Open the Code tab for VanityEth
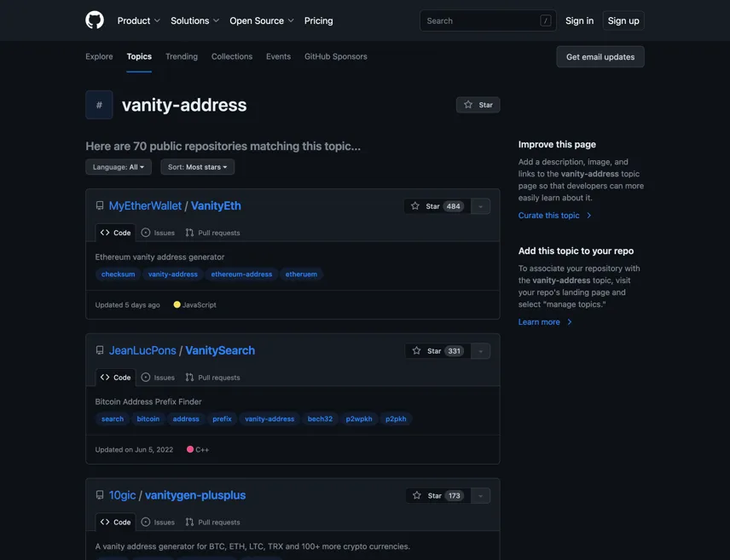The height and width of the screenshot is (560, 730). point(115,233)
